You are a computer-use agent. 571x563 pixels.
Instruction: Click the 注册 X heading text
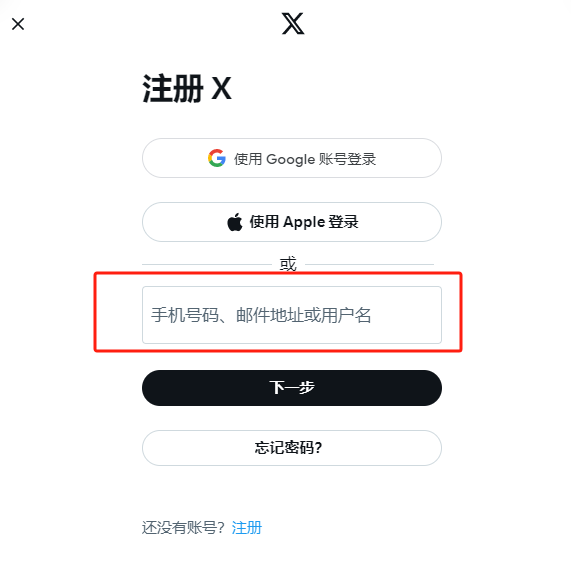[x=187, y=88]
